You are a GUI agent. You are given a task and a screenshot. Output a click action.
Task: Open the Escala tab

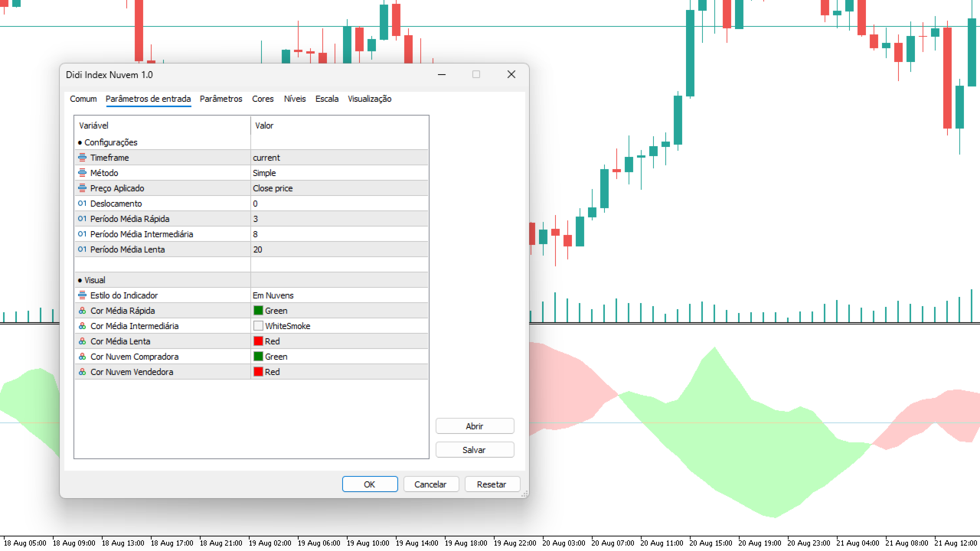[x=327, y=99]
